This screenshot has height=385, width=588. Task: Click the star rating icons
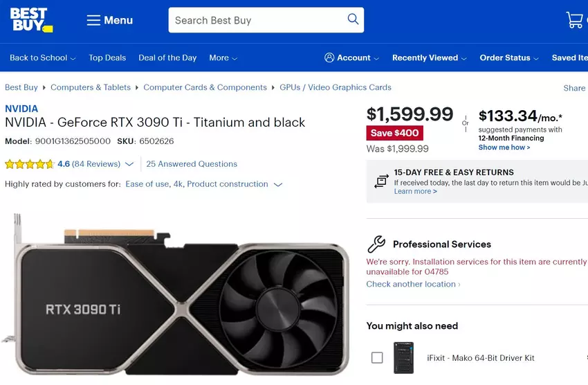(29, 164)
